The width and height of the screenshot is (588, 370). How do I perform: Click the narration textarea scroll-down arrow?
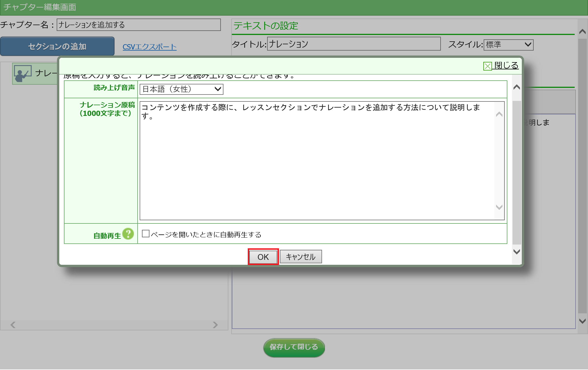tap(499, 207)
